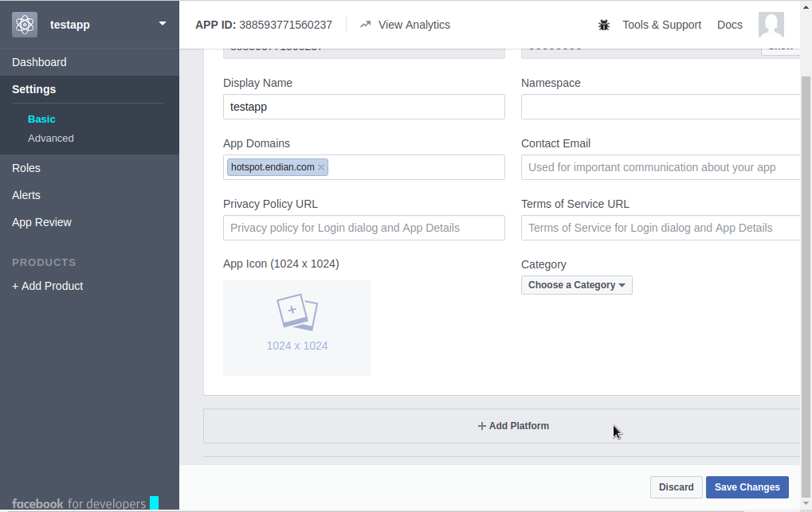The image size is (812, 512).
Task: Select the Basic settings tab
Action: pos(41,119)
